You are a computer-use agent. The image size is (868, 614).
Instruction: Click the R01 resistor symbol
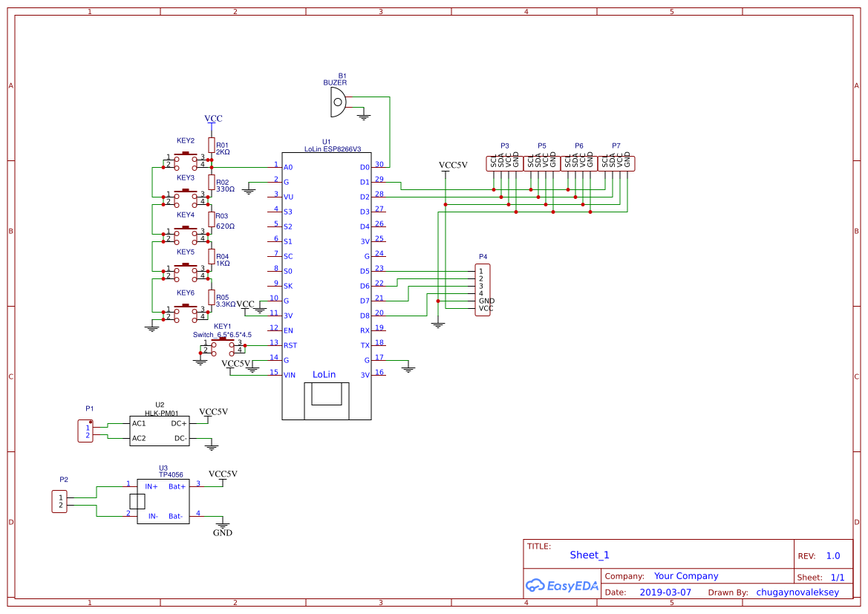212,145
